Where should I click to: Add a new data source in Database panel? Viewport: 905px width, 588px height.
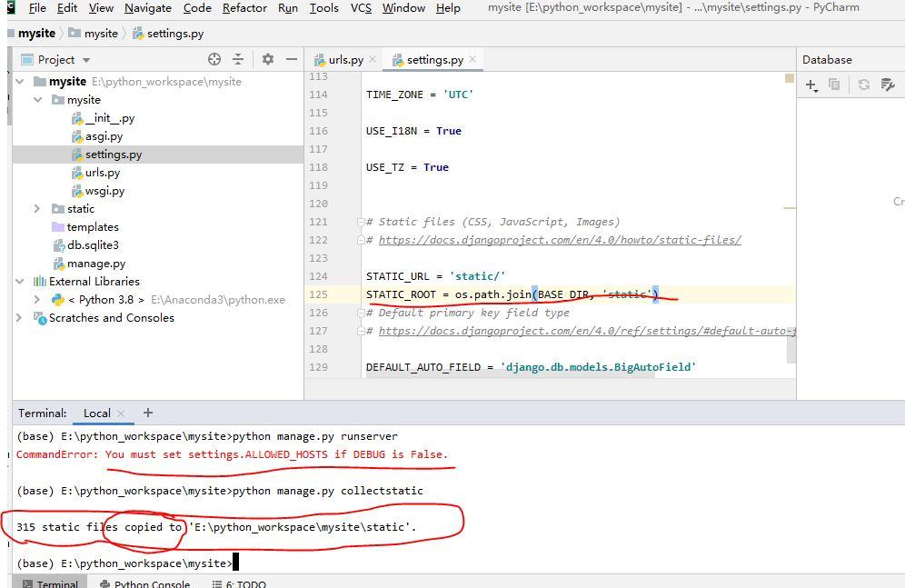[811, 85]
